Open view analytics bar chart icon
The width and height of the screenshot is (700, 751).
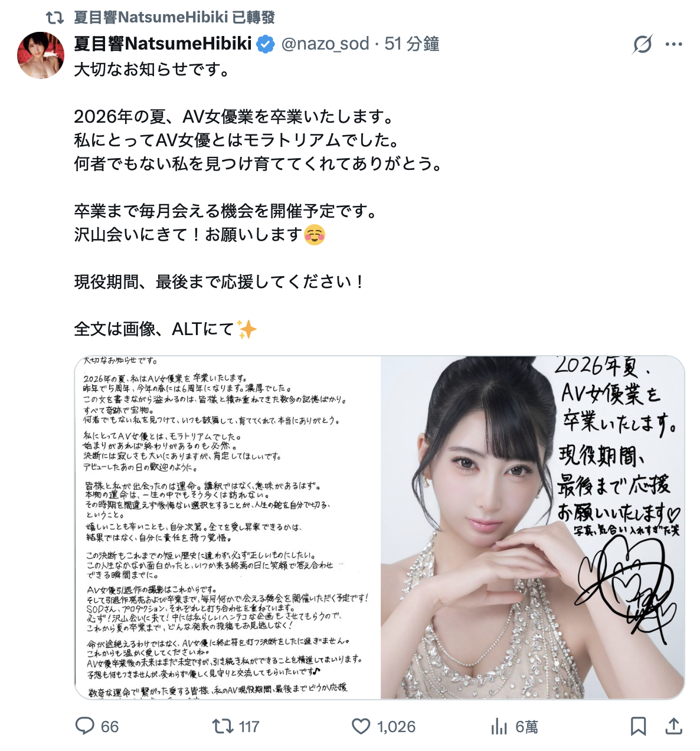(x=499, y=726)
